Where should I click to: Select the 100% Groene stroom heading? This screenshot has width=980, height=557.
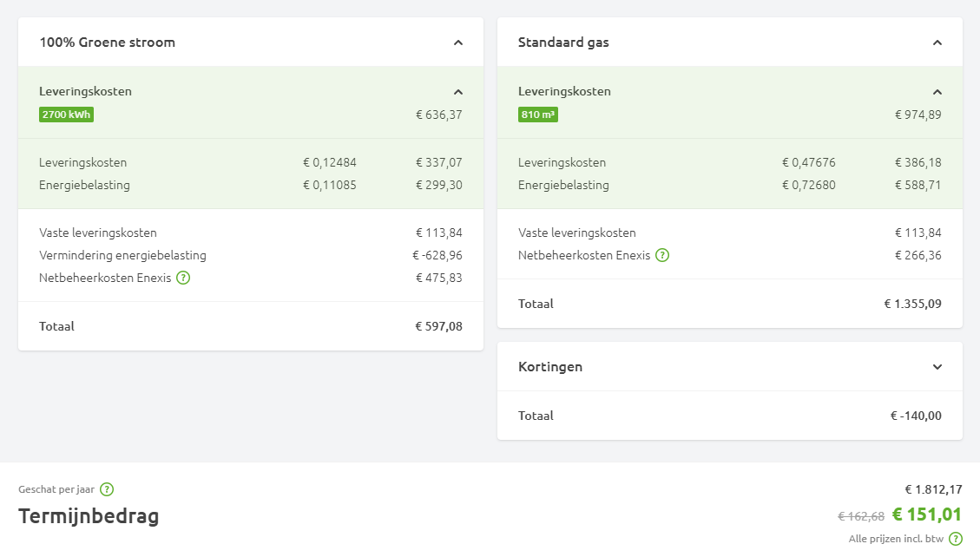pyautogui.click(x=107, y=43)
